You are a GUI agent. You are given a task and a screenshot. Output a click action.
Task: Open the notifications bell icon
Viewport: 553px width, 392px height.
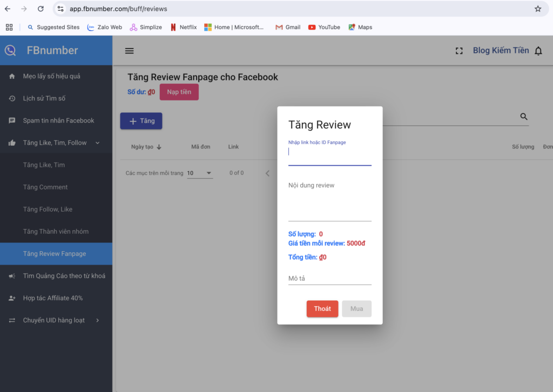click(x=538, y=51)
